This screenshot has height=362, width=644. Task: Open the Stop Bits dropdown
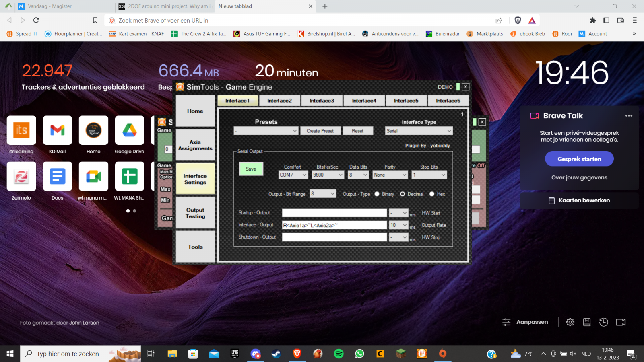(x=429, y=175)
